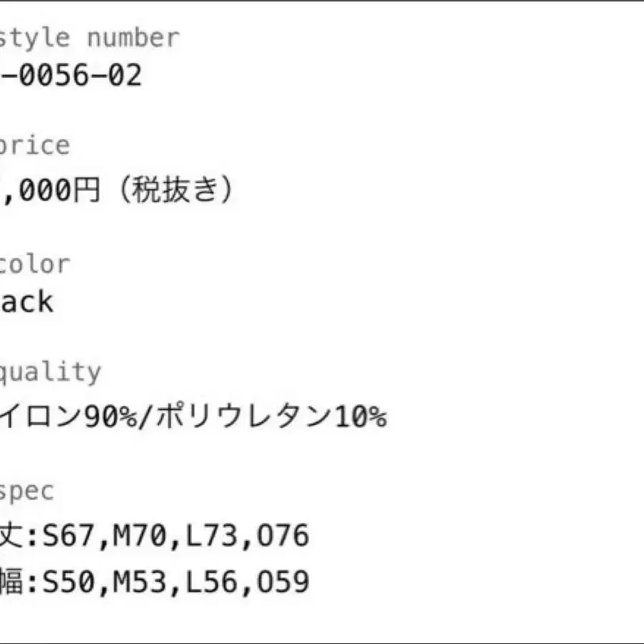644x644 pixels.
Task: Click the 000円 price amount
Action: tap(52, 191)
